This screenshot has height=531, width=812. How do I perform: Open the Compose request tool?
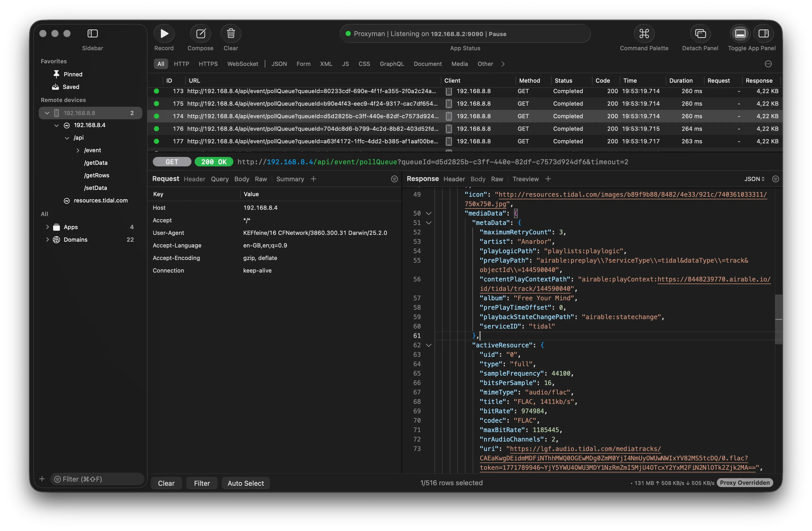200,33
